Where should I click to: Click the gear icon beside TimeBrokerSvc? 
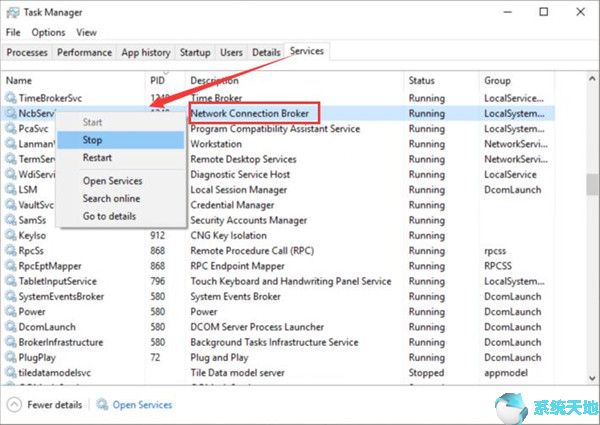point(11,100)
